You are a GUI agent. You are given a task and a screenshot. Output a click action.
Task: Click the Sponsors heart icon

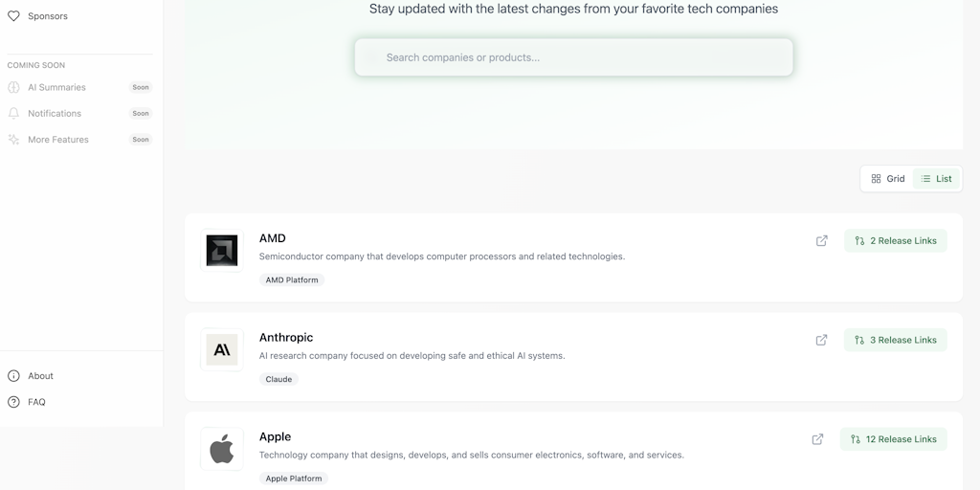(13, 16)
